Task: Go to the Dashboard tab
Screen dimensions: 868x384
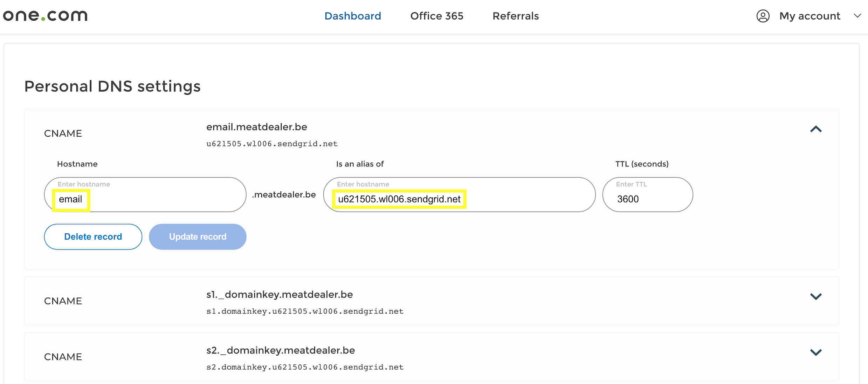Action: point(353,16)
